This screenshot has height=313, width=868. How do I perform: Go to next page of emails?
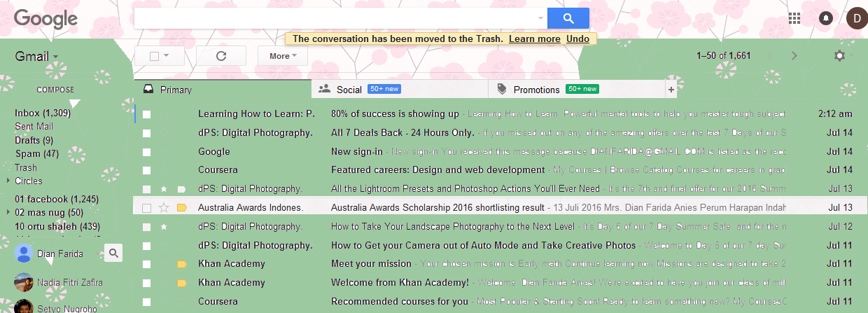coord(794,56)
